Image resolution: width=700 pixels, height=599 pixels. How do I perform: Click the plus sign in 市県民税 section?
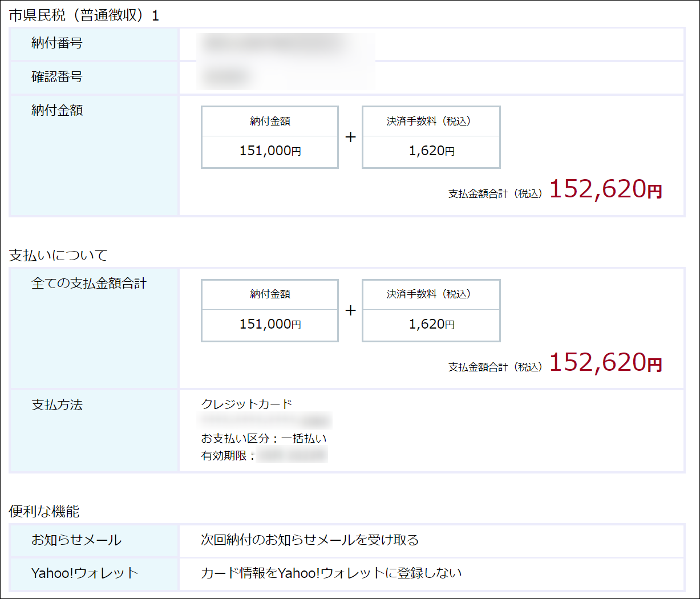[350, 137]
